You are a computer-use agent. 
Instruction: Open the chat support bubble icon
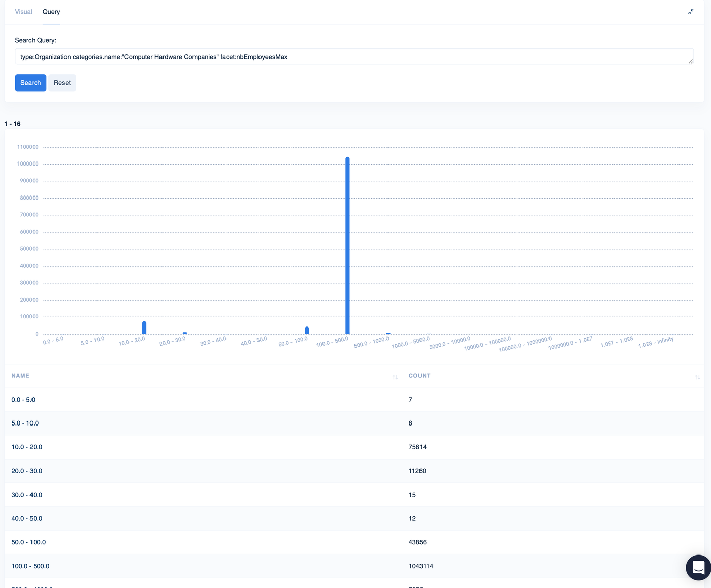click(x=698, y=567)
